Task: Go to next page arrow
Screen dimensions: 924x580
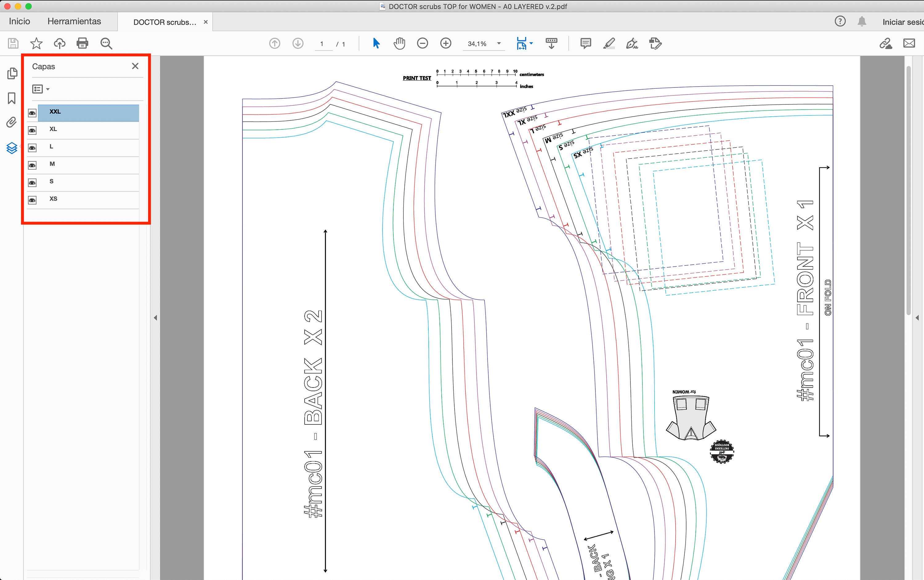Action: (x=298, y=43)
